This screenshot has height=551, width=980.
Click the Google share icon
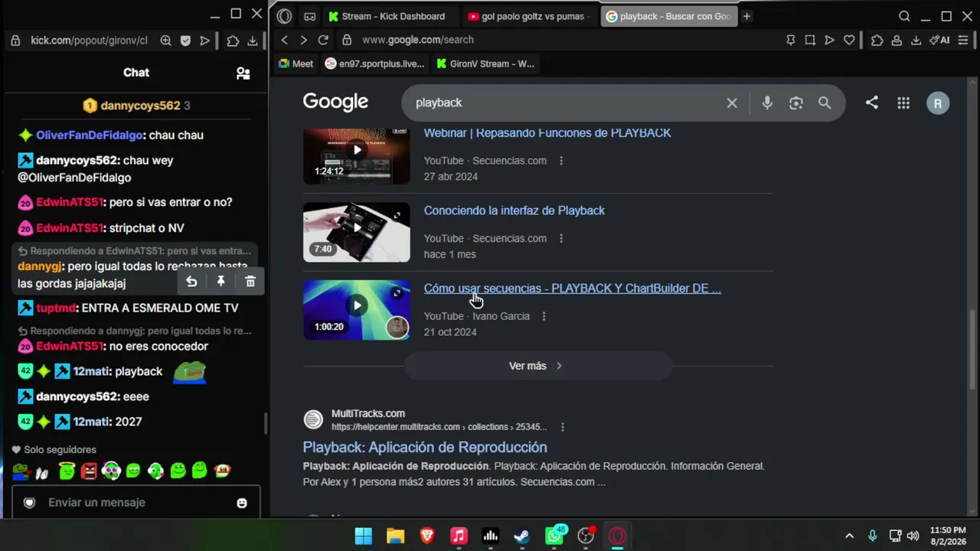tap(872, 103)
